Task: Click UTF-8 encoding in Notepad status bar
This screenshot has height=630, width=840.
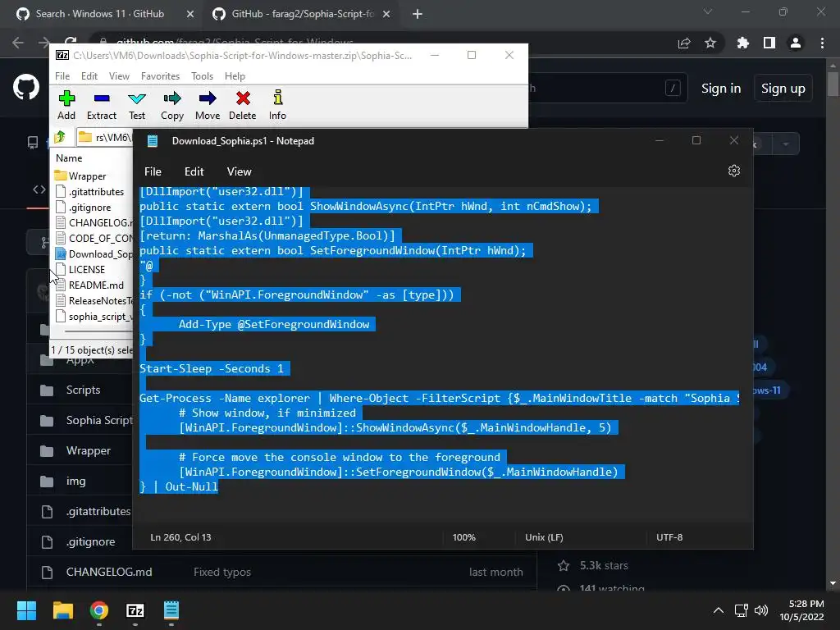Action: [669, 537]
